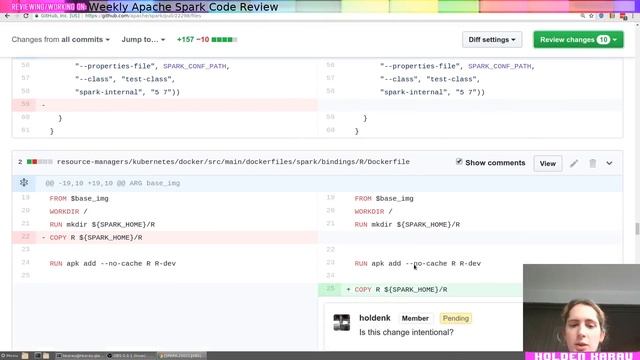
Task: Open the Changes from all commits dropdown
Action: click(60, 40)
